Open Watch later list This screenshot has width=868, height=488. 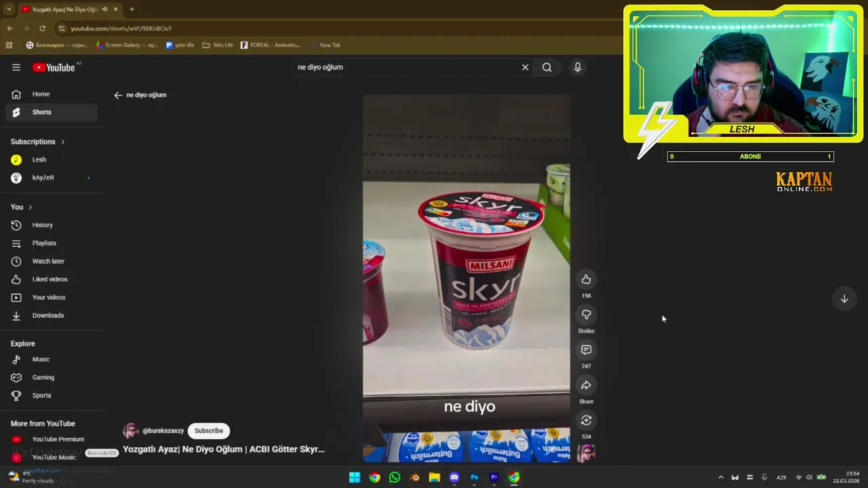(x=52, y=261)
